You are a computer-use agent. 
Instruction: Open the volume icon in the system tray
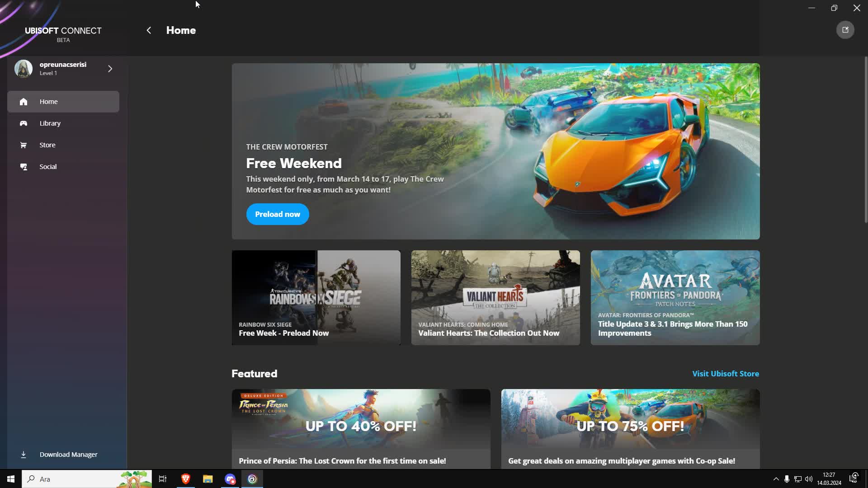pyautogui.click(x=809, y=479)
